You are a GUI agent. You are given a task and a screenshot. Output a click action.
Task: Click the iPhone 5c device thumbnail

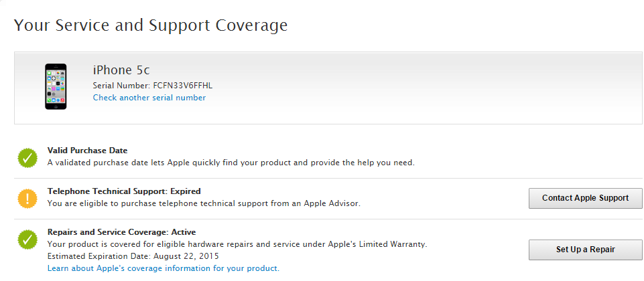(56, 86)
